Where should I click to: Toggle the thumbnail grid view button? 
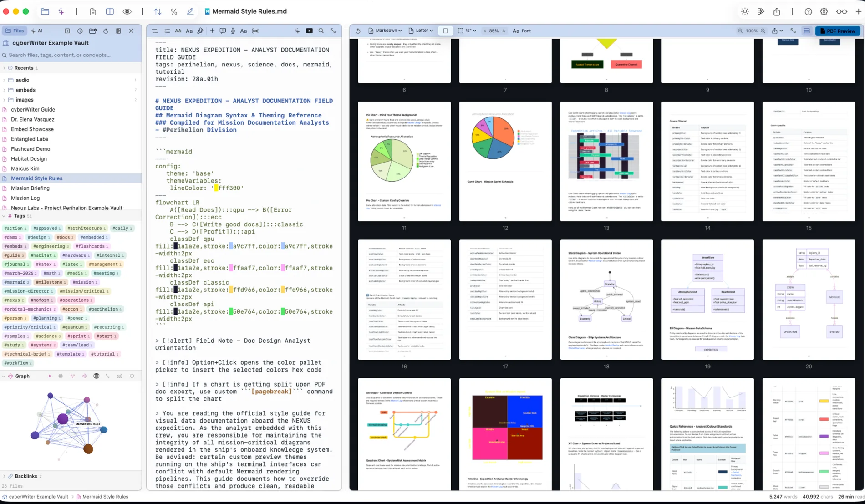[x=807, y=31]
